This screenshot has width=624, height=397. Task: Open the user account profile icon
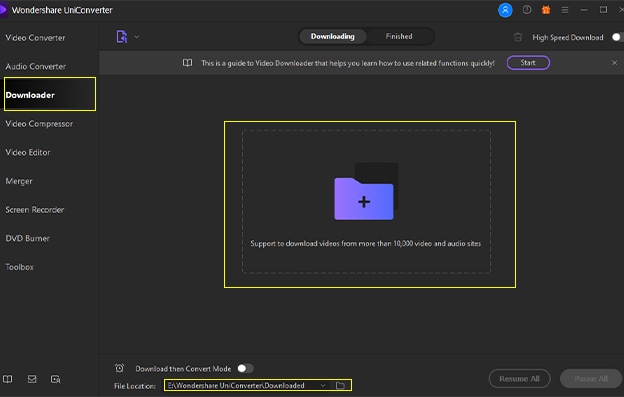click(x=505, y=10)
